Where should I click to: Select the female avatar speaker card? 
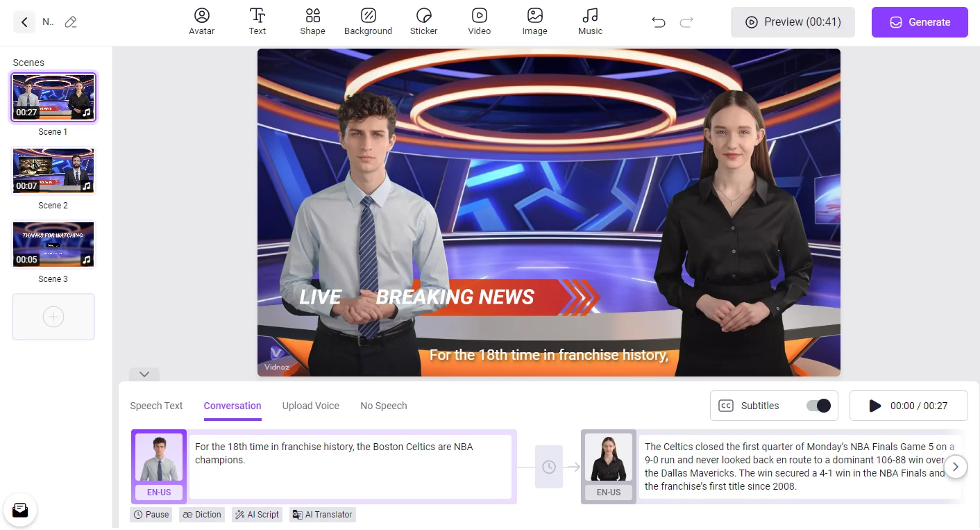click(x=609, y=458)
